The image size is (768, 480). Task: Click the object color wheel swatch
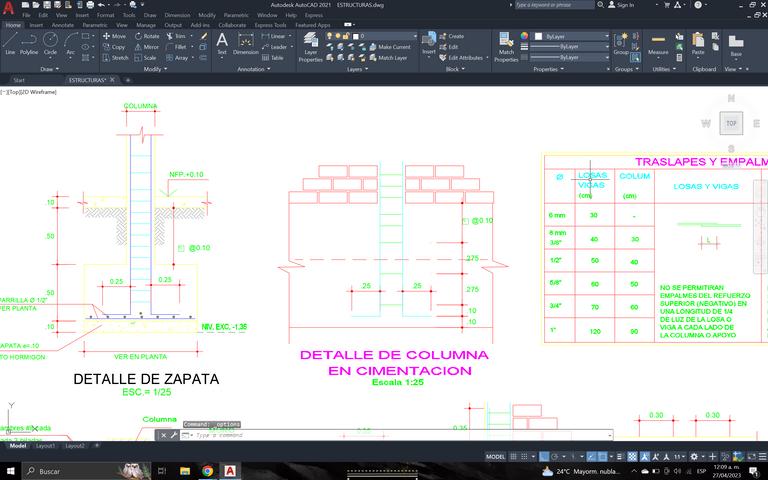pyautogui.click(x=524, y=36)
